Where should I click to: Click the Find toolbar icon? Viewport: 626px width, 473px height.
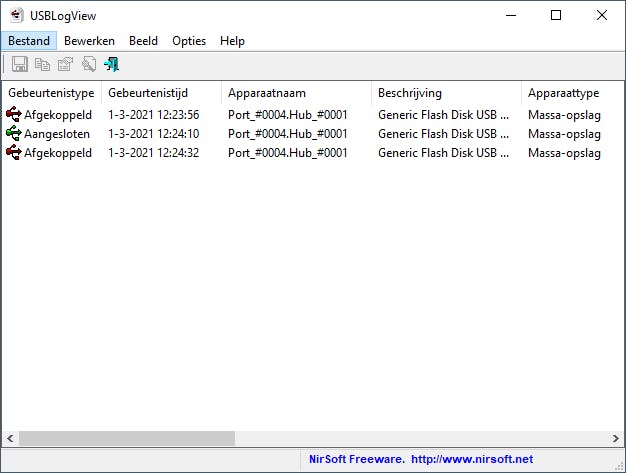tap(89, 64)
